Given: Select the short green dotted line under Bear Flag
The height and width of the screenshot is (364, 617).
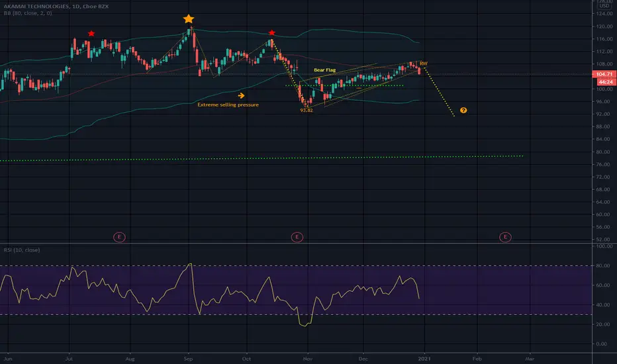Looking at the screenshot, I should 344,85.
